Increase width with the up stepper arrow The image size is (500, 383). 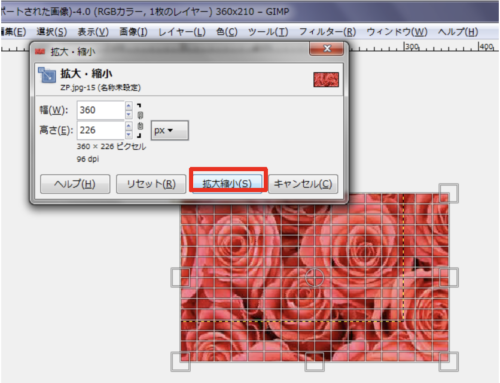click(129, 106)
